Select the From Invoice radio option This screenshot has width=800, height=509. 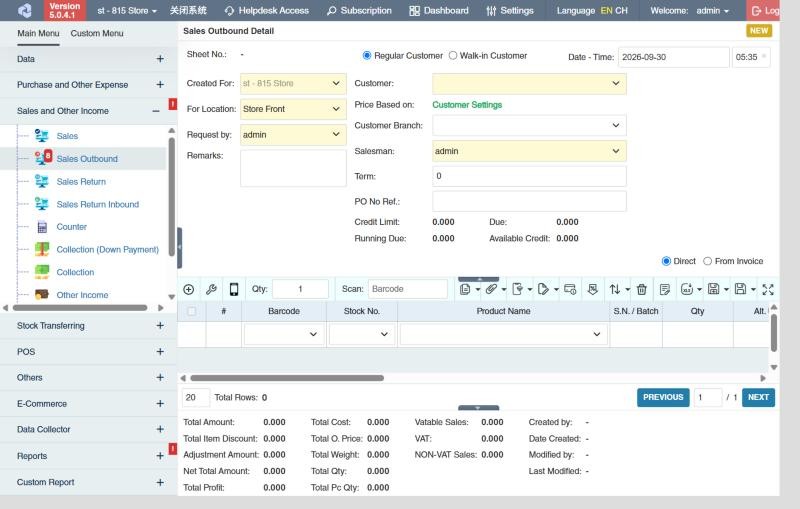point(707,261)
